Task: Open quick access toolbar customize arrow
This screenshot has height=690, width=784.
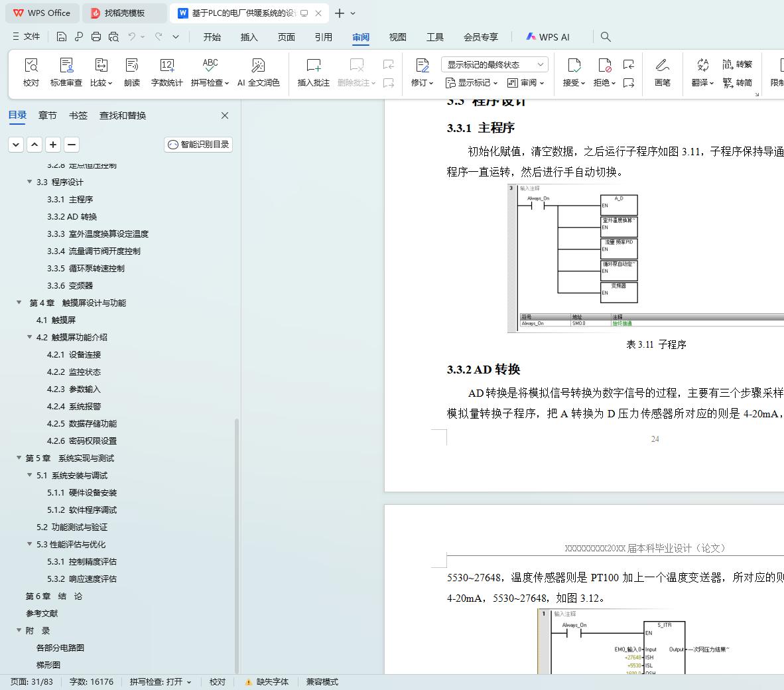Action: tap(176, 36)
